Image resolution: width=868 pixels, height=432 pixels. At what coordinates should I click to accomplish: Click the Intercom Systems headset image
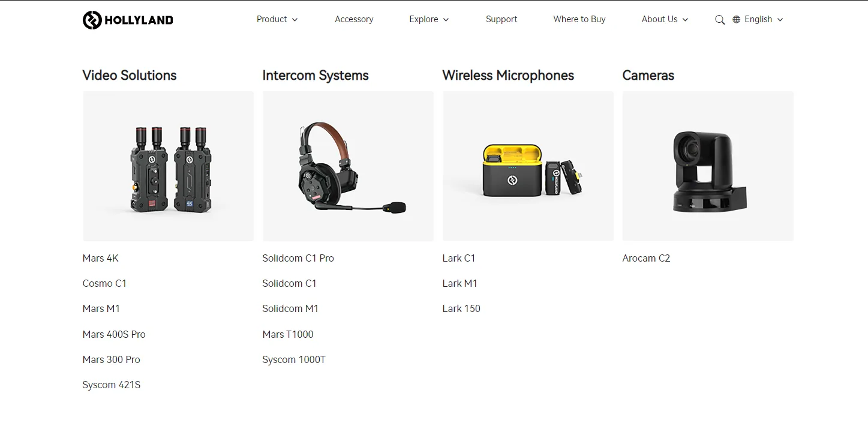point(348,166)
